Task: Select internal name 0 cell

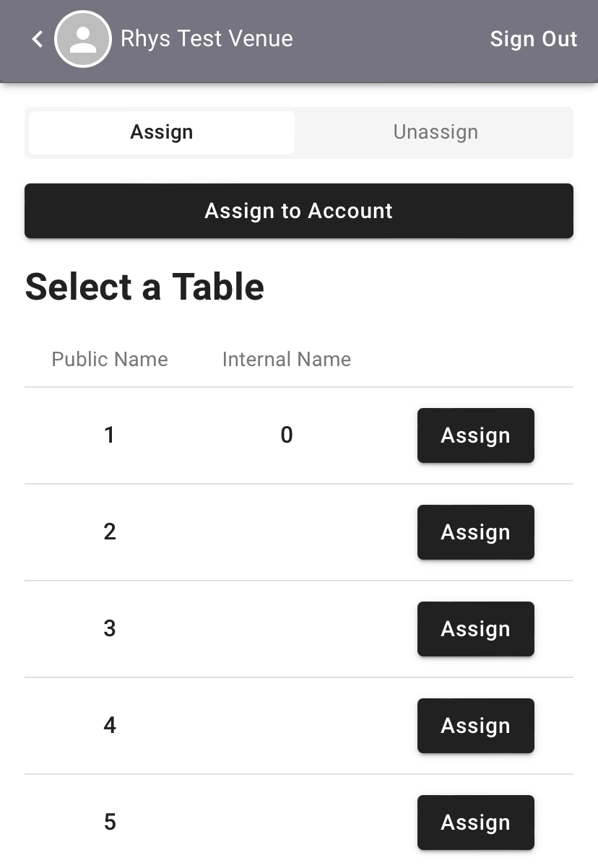Action: coord(287,435)
